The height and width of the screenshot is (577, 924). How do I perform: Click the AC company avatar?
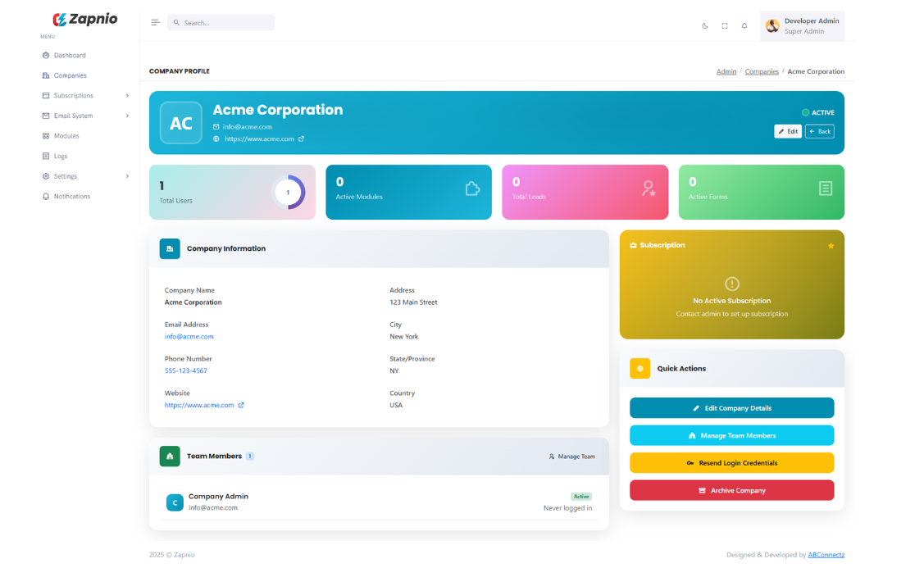point(180,123)
